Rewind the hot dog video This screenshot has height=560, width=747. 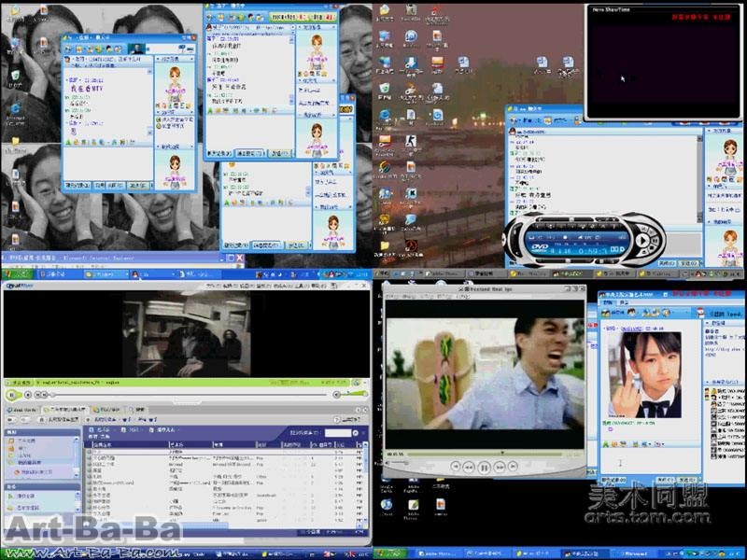pos(469,468)
